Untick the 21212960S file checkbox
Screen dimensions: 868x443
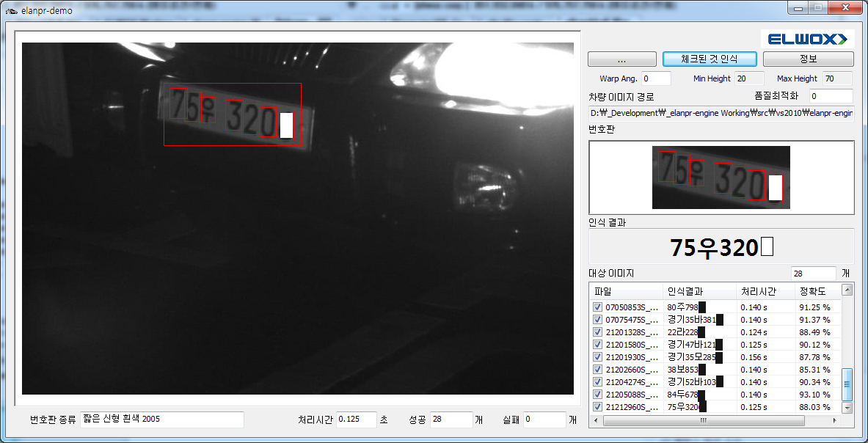tap(597, 407)
